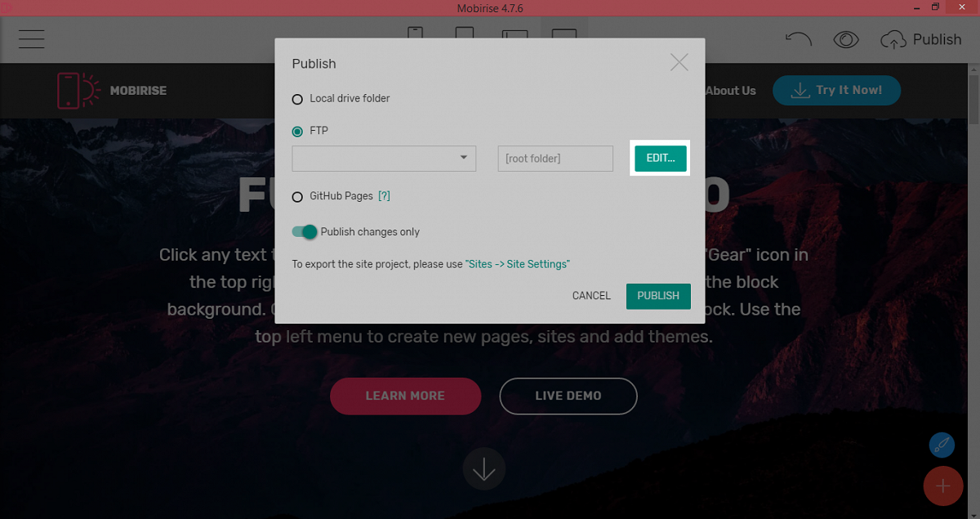This screenshot has width=980, height=519.
Task: Click the root folder input field
Action: point(555,159)
